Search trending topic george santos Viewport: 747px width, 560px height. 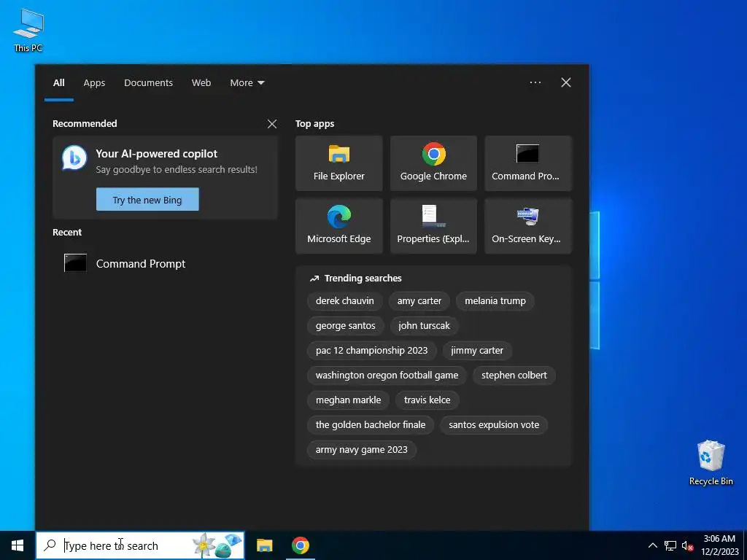pos(345,326)
